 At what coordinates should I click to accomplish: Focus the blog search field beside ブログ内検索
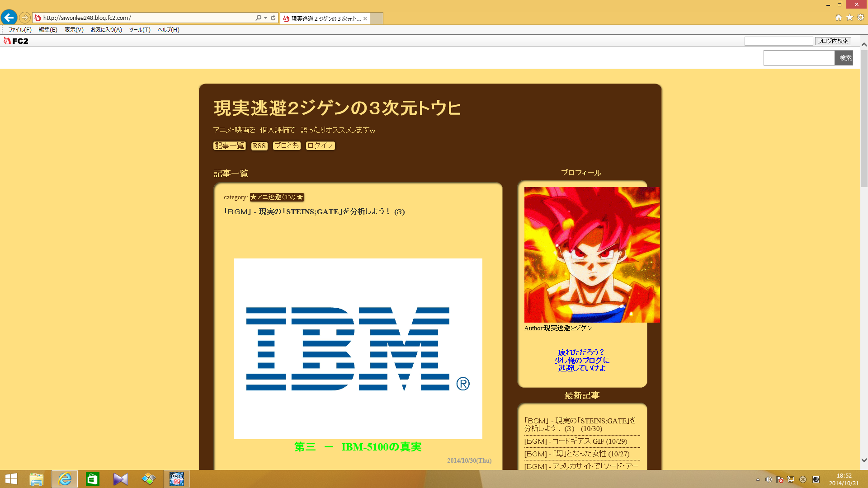tap(778, 41)
